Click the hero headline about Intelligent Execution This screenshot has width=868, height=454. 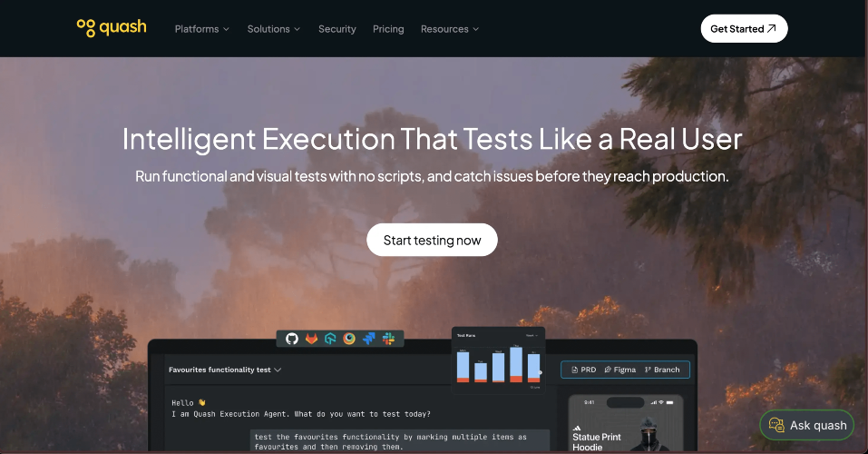(432, 139)
